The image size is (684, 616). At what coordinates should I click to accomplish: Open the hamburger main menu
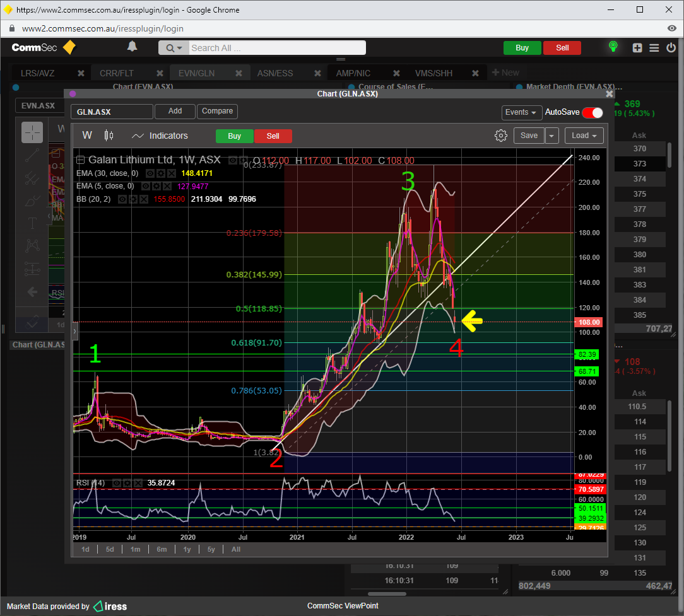click(x=654, y=48)
